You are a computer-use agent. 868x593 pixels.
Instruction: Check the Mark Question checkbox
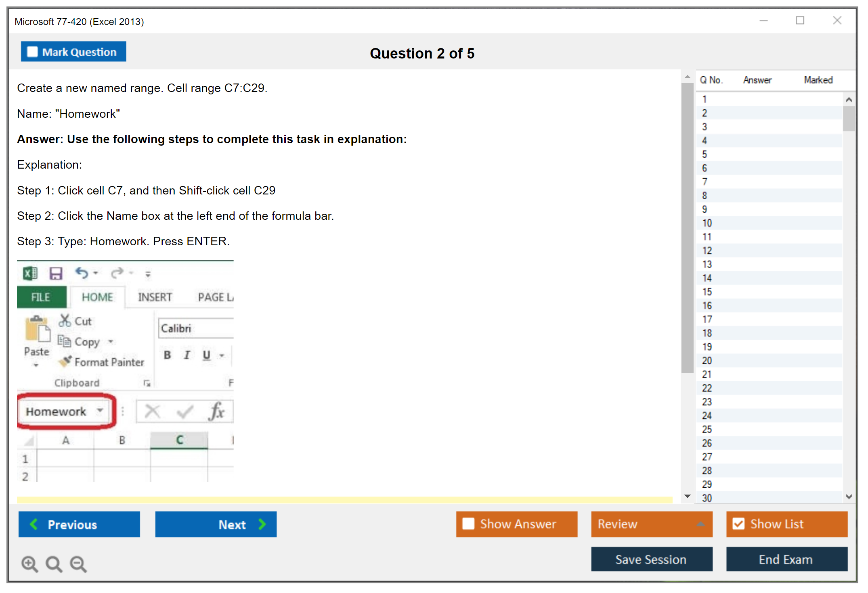[32, 52]
